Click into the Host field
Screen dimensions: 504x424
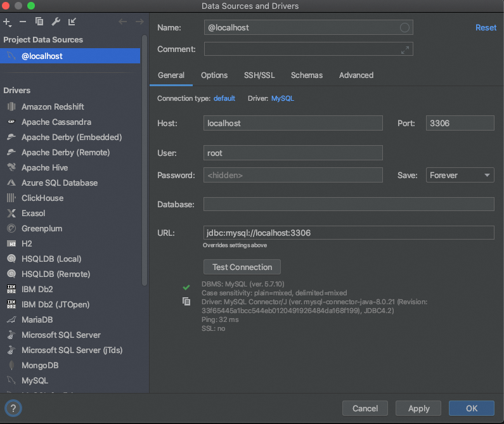coord(293,123)
